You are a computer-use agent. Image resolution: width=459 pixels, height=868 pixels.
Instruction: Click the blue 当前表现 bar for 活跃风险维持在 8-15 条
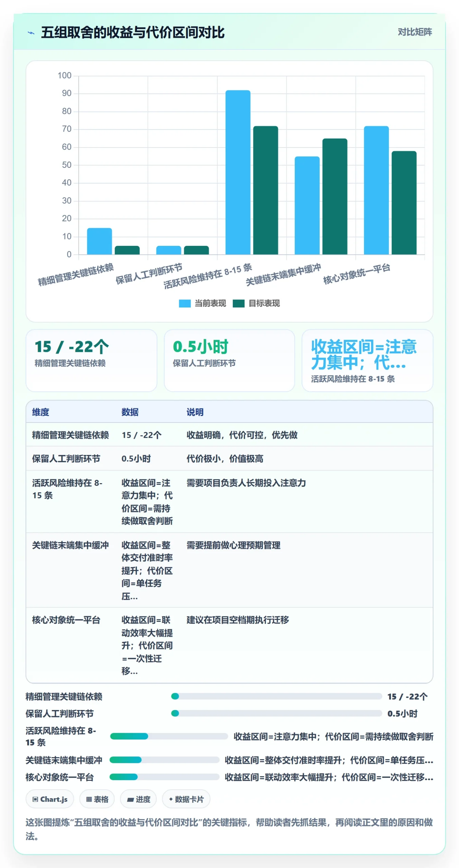click(238, 172)
